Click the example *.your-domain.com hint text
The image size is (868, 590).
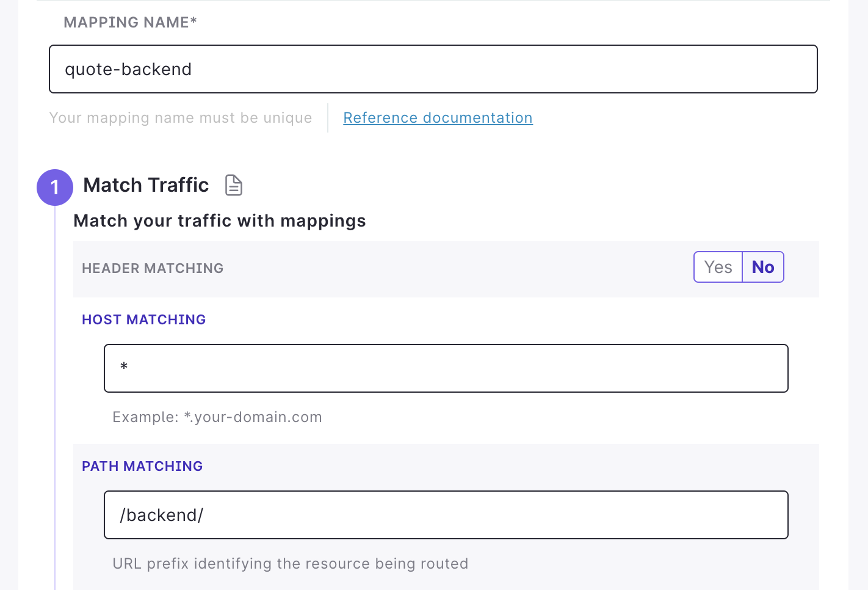click(217, 417)
